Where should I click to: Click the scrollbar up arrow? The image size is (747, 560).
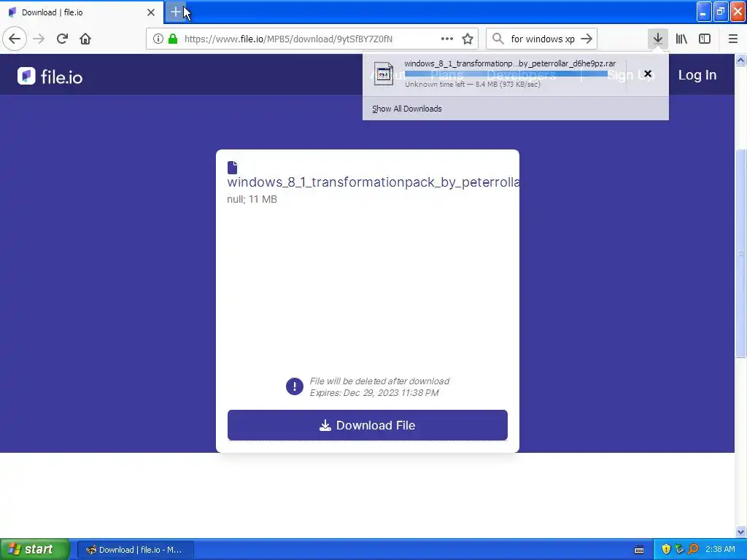coord(740,60)
